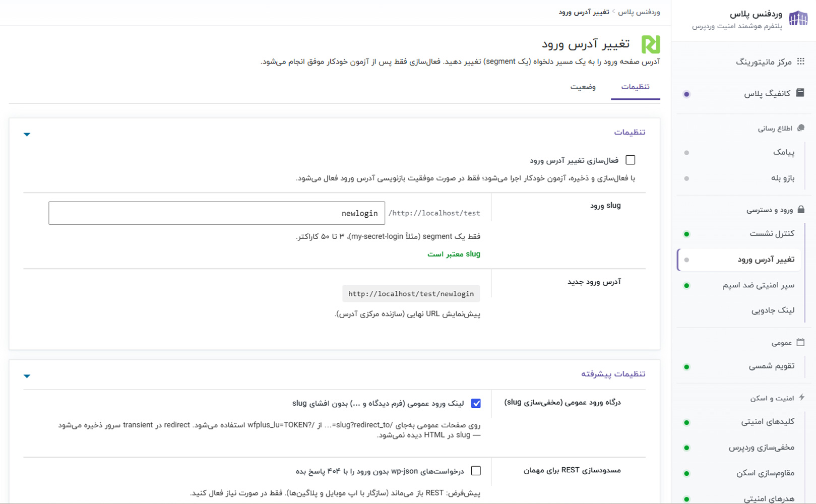This screenshot has width=816, height=504.
Task: Enable the فعال‌سازی تغییر آدرس ورود checkbox
Action: pyautogui.click(x=630, y=160)
